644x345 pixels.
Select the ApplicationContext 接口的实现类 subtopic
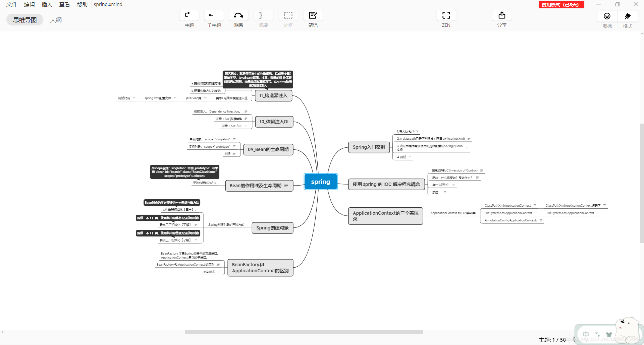click(x=453, y=213)
